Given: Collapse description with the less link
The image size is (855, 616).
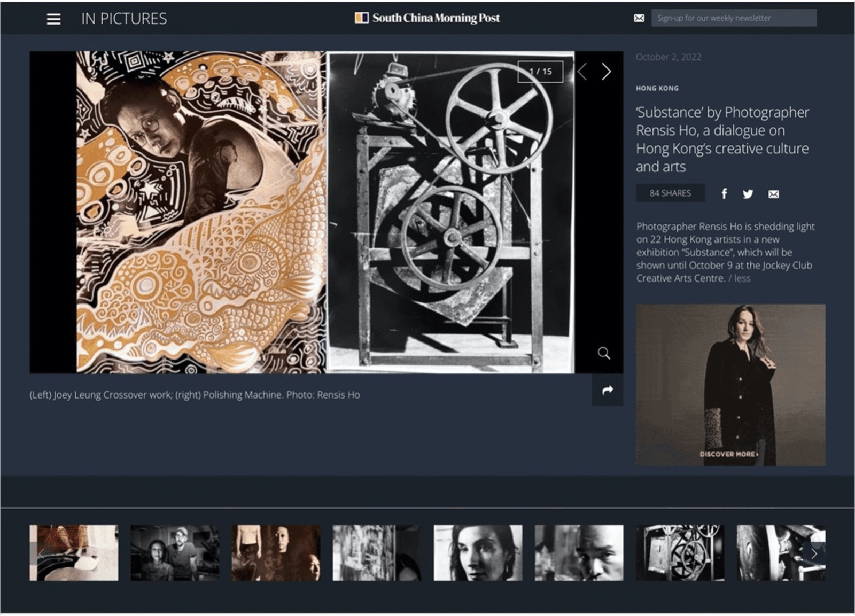Looking at the screenshot, I should (742, 278).
